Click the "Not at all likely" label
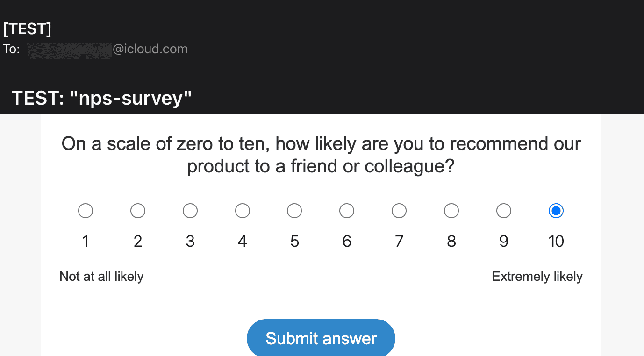 tap(101, 277)
